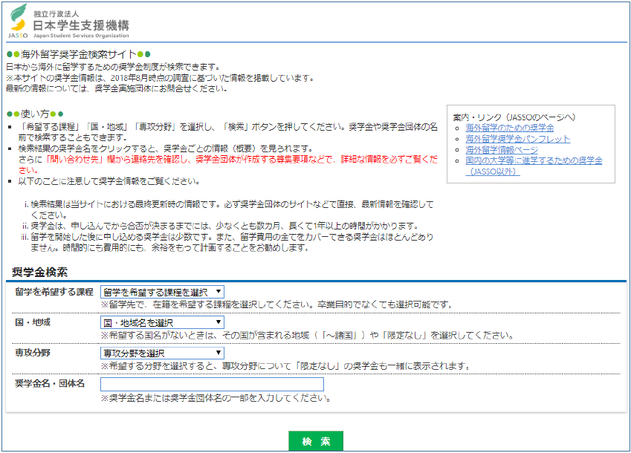Click the 案内・リンク box title
The height and width of the screenshot is (453, 631).
pyautogui.click(x=514, y=117)
